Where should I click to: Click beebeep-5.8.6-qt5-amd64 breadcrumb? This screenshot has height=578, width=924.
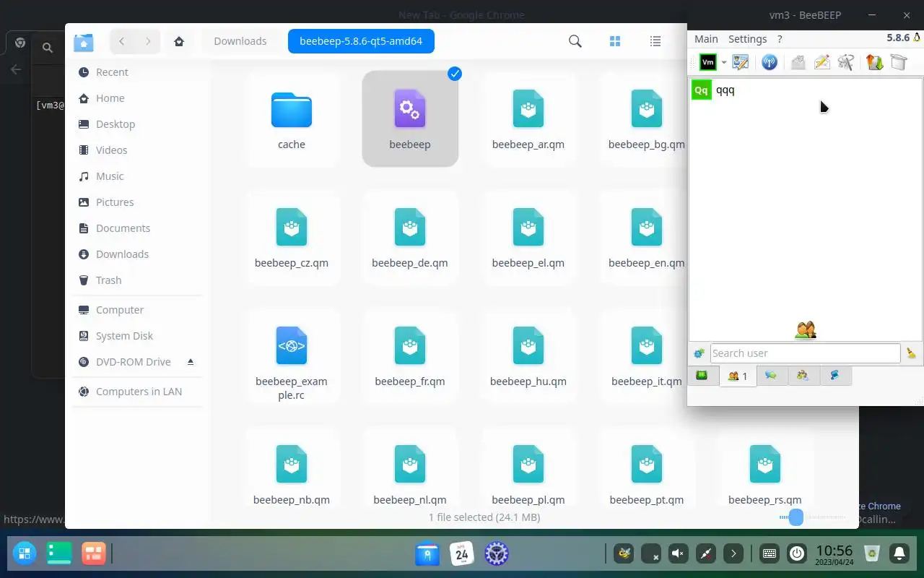361,41
